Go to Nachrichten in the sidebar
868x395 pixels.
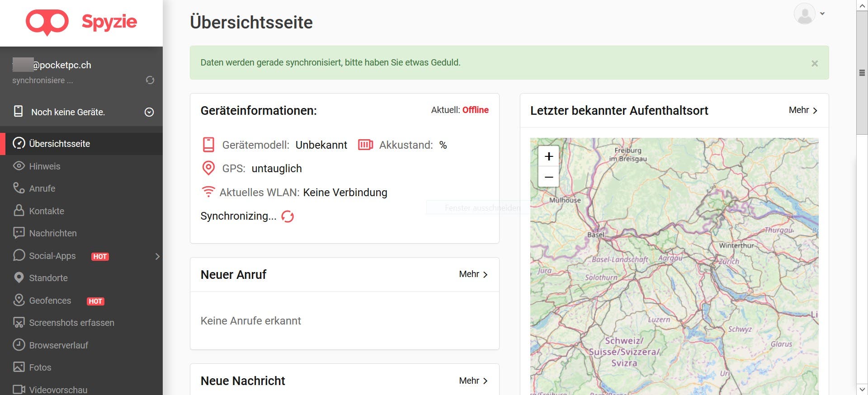pyautogui.click(x=52, y=233)
